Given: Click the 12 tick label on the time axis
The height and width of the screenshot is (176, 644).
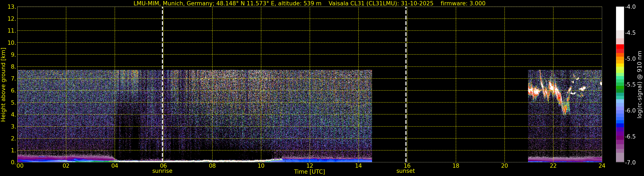Looking at the screenshot, I should 310,166.
